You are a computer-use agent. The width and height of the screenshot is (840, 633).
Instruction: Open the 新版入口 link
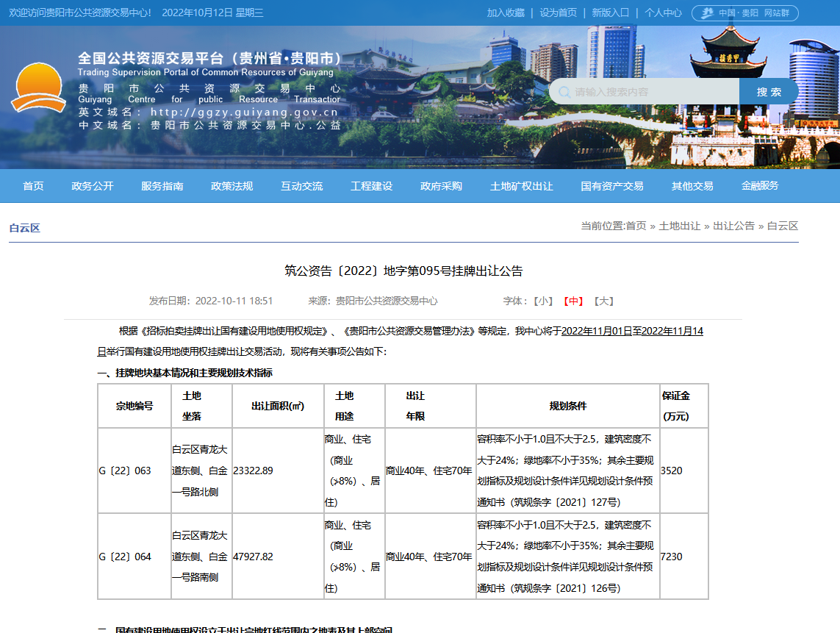(x=611, y=13)
